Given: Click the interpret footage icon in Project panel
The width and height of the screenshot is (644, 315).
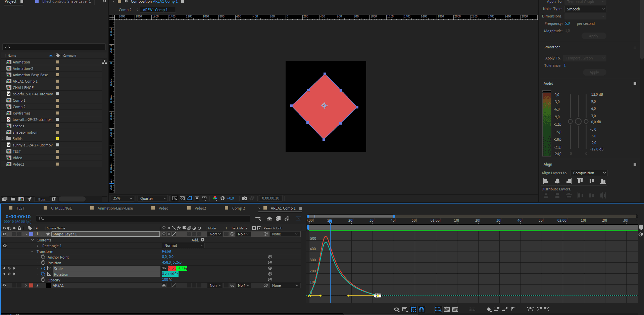Looking at the screenshot, I should 5,199.
